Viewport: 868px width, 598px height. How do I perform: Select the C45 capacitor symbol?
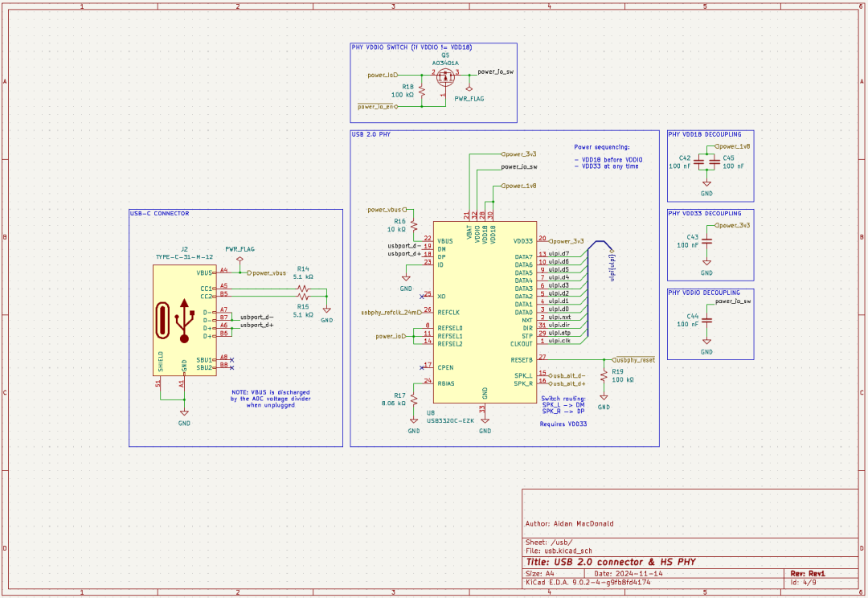[714, 162]
